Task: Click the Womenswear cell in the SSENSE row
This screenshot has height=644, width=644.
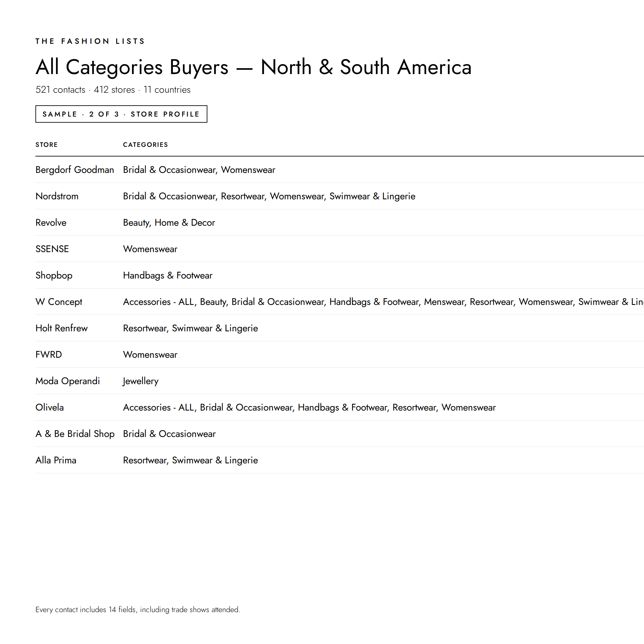Action: click(150, 249)
